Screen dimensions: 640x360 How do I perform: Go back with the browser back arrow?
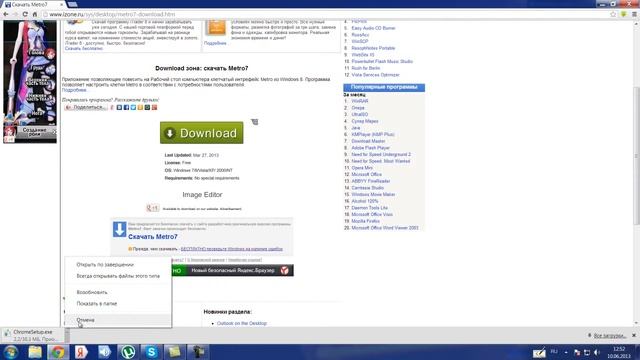click(x=6, y=14)
